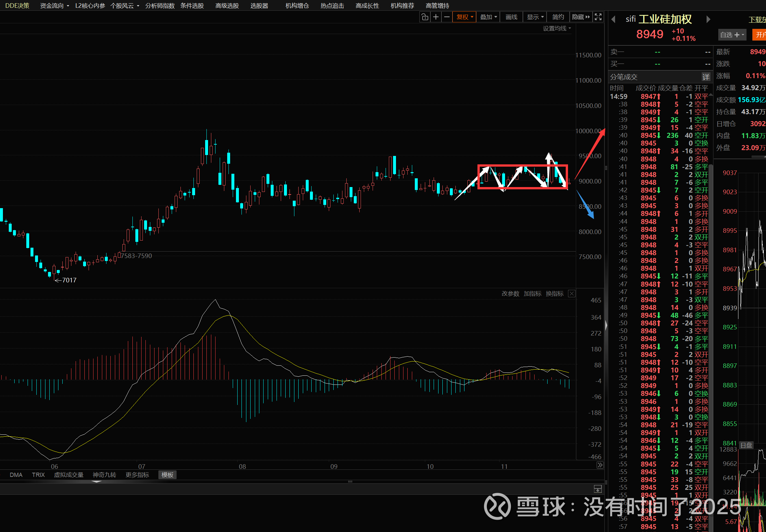This screenshot has height=532, width=766.
Task: Open the 复权 dropdown
Action: [464, 17]
